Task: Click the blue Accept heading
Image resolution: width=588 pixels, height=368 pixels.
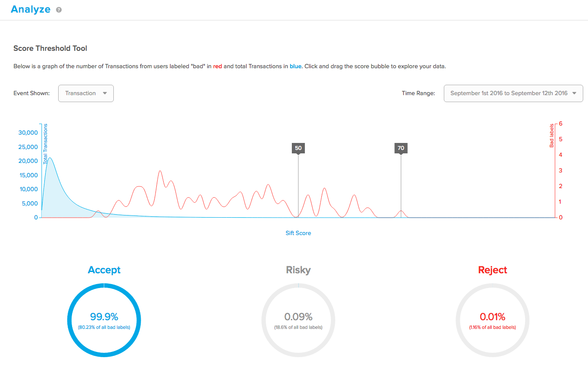Action: [x=104, y=270]
